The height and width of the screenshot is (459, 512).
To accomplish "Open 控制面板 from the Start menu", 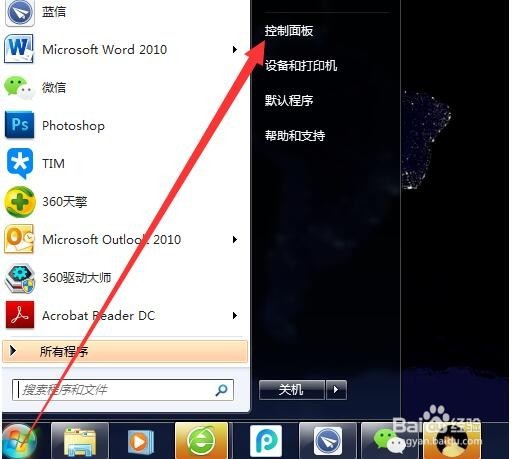I will coord(289,31).
